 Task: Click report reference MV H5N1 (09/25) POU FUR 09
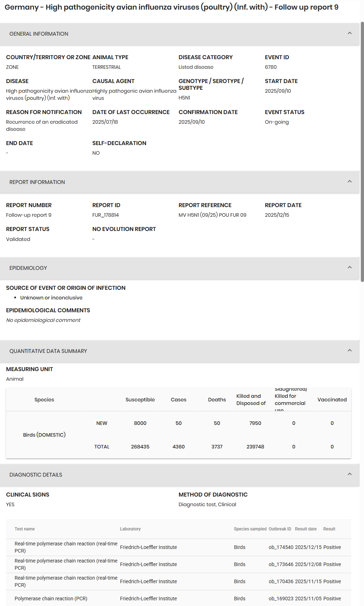pos(212,215)
